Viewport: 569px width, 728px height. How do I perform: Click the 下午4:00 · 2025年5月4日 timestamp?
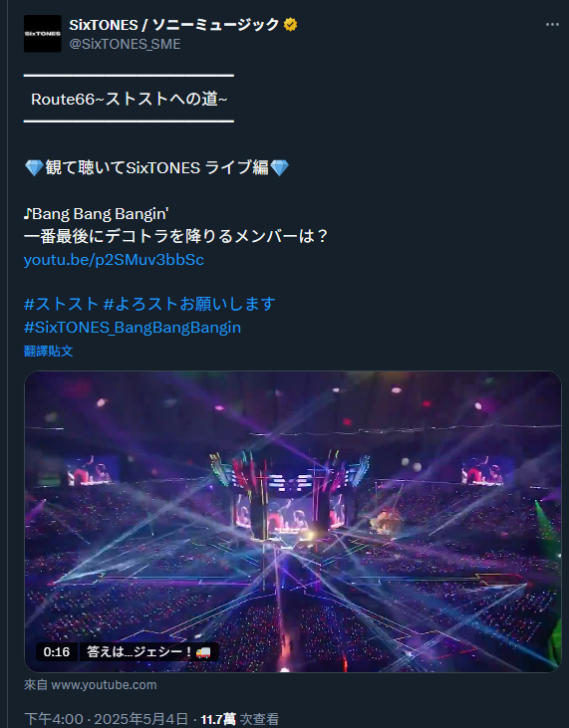pos(106,719)
